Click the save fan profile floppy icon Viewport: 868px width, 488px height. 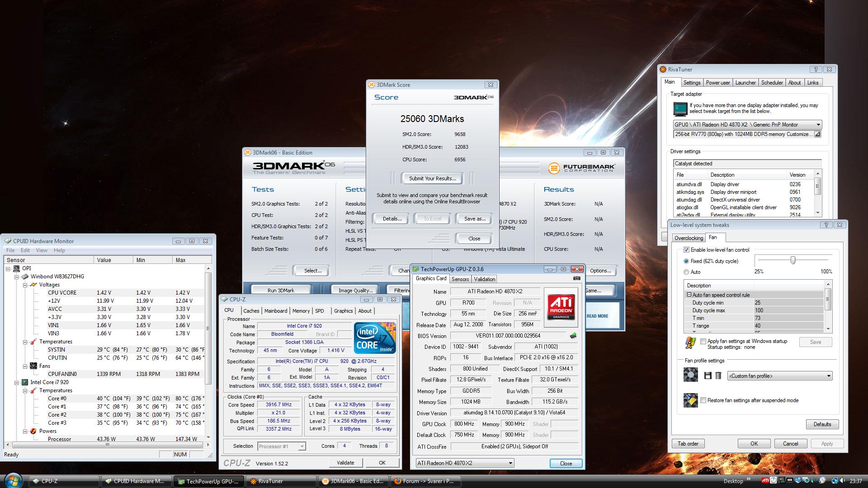[708, 376]
